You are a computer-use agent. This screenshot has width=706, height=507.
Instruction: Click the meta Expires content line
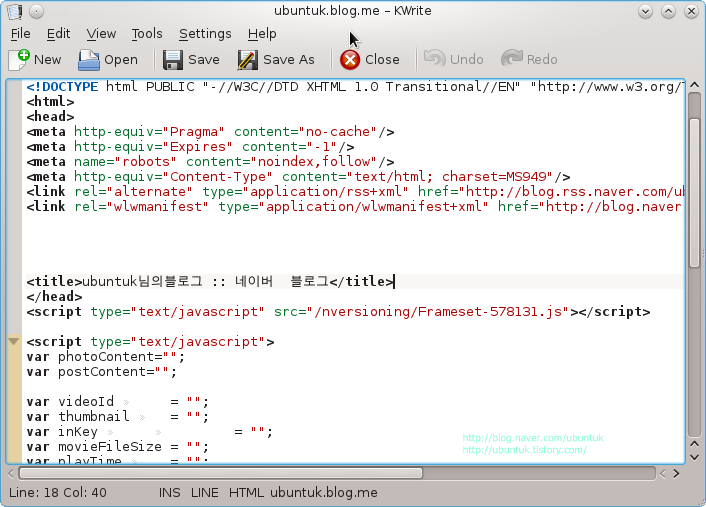(190, 147)
